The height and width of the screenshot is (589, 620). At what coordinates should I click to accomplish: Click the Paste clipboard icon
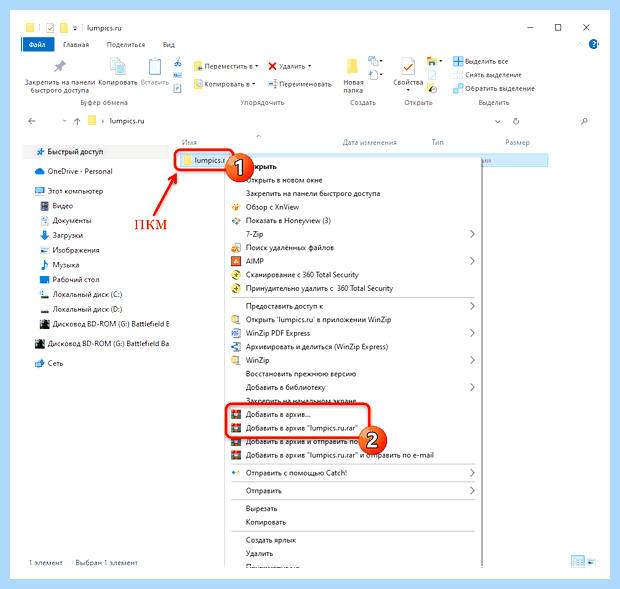[x=155, y=66]
